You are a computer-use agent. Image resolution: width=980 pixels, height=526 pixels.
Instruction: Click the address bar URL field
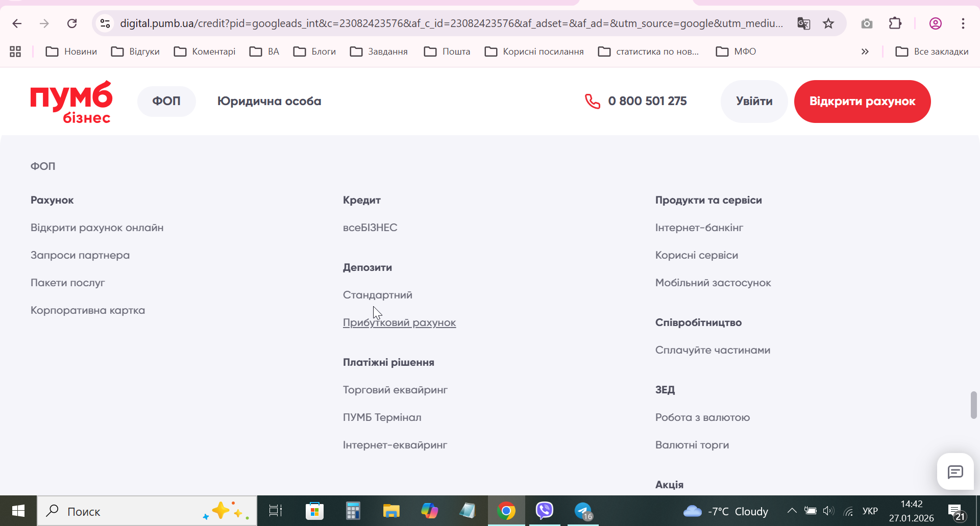[451, 23]
